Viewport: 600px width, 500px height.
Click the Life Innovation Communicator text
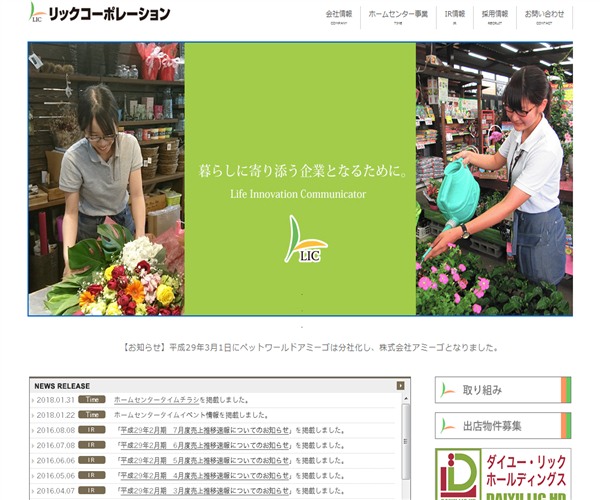pos(298,194)
